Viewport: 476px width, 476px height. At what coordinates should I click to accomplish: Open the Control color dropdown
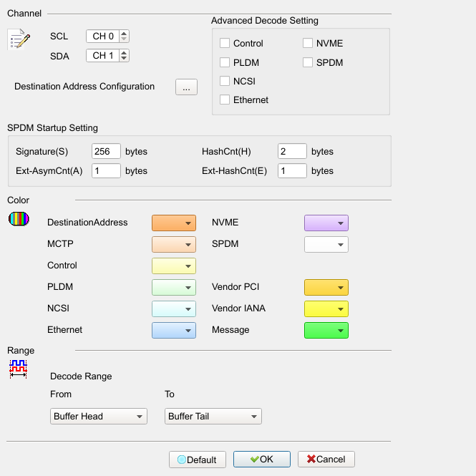click(174, 266)
